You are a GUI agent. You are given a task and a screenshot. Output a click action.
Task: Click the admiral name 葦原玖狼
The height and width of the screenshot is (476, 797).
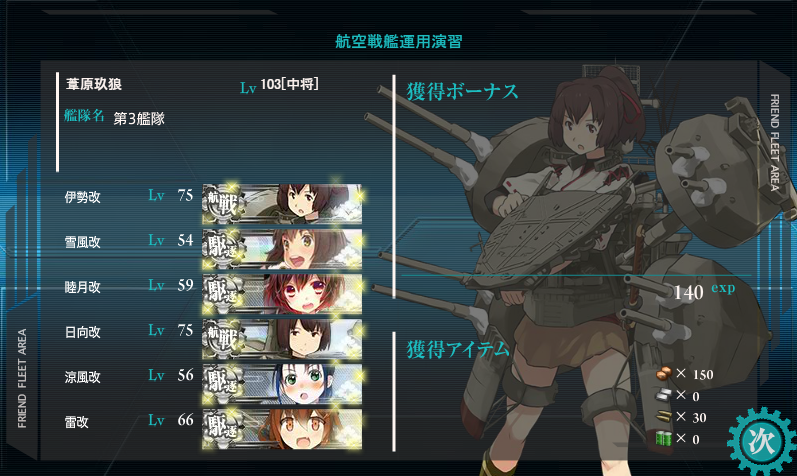94,84
